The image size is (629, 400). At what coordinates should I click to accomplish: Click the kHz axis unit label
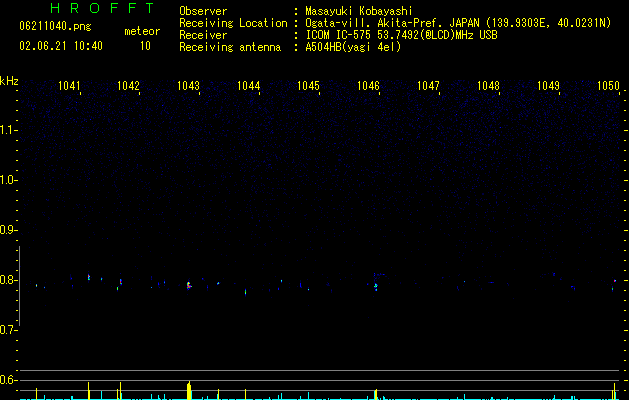[x=9, y=81]
